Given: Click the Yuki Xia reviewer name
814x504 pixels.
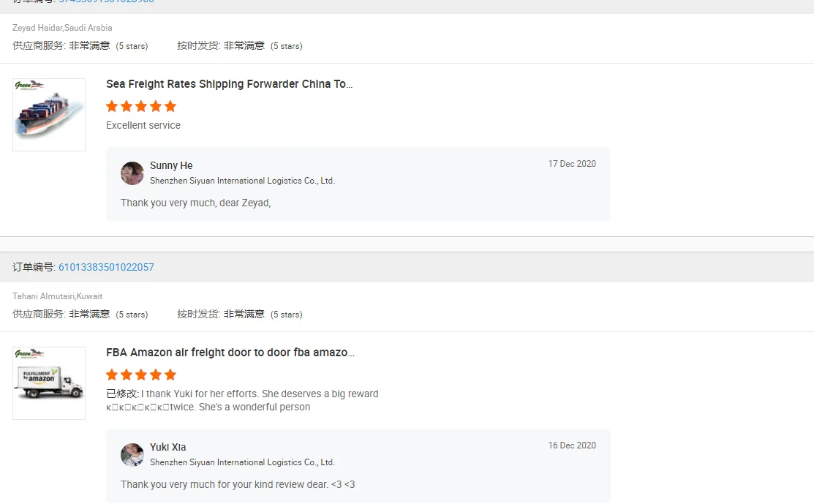Looking at the screenshot, I should [167, 447].
